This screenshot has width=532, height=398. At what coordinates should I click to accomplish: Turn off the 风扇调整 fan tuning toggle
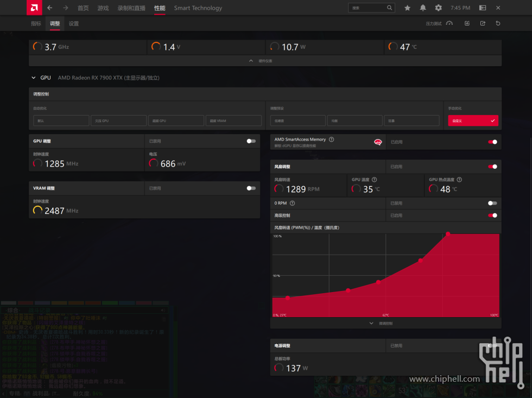pos(493,167)
